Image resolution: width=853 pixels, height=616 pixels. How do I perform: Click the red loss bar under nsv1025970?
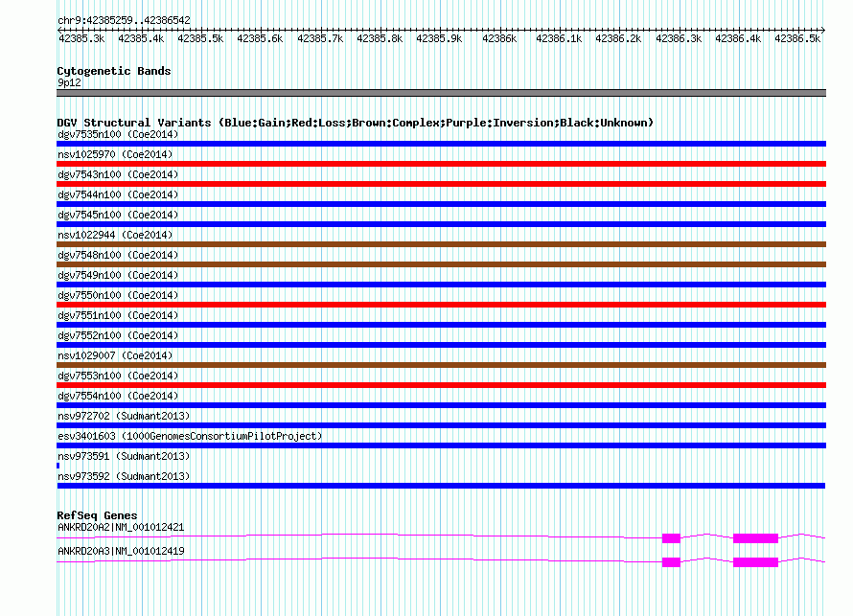[441, 164]
